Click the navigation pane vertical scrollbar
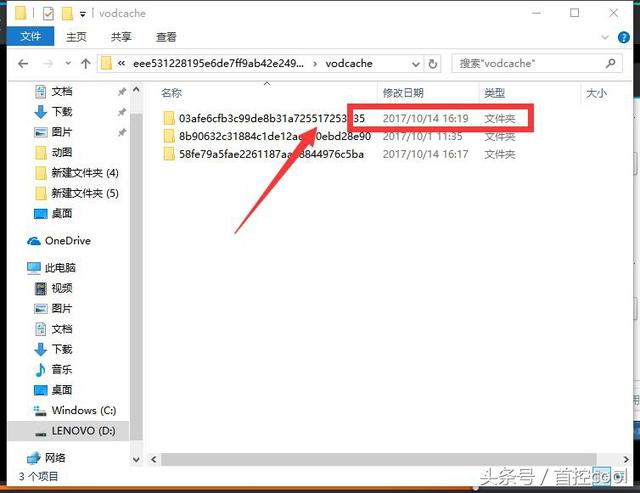The width and height of the screenshot is (640, 493). [138, 250]
